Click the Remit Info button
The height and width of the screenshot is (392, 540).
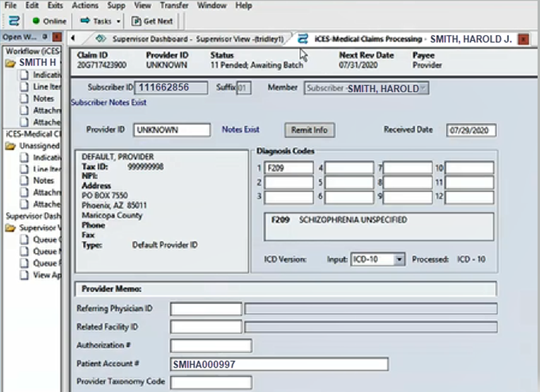coord(309,130)
